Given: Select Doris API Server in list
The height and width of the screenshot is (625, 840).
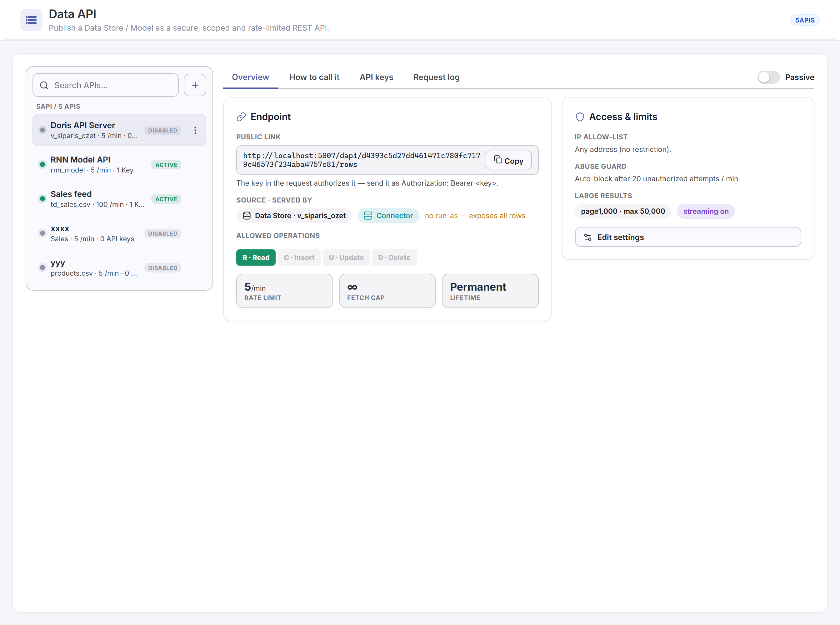Looking at the screenshot, I should click(x=119, y=130).
